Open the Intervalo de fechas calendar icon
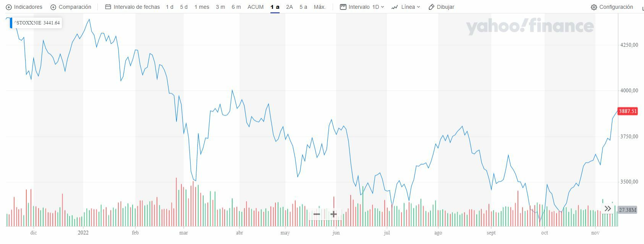Image resolution: width=644 pixels, height=244 pixels. (108, 7)
